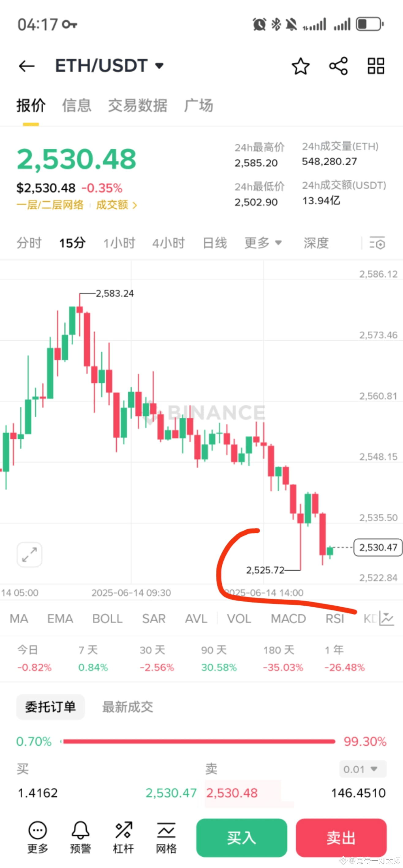Select the 1小时 chart interval

pos(119,243)
